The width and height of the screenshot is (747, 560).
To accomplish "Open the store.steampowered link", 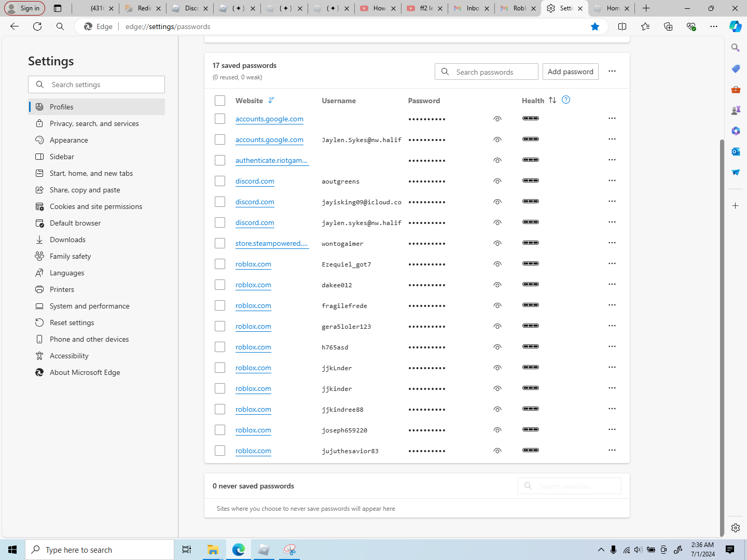I will [271, 243].
